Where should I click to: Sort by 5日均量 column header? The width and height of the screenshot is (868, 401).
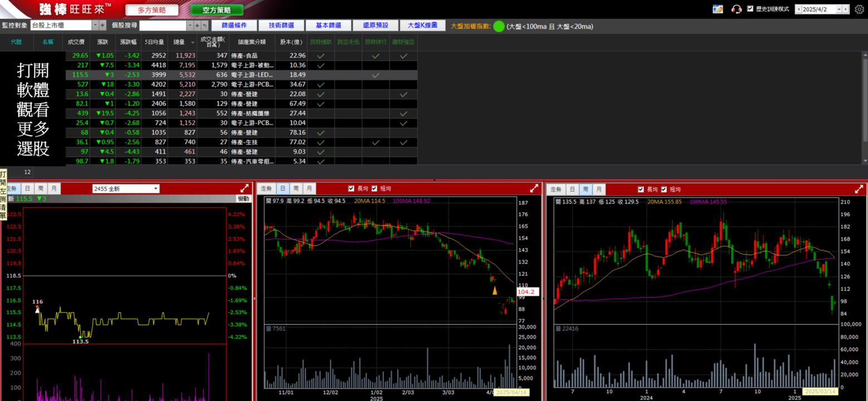(x=154, y=42)
